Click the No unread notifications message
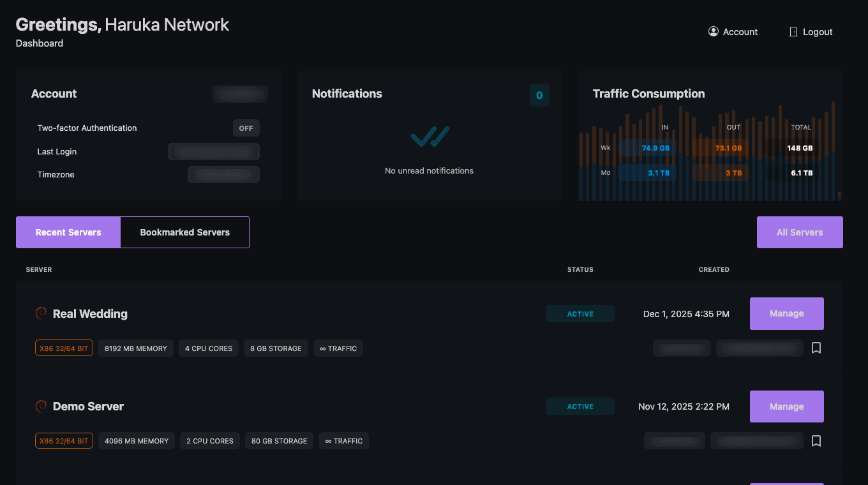Image resolution: width=868 pixels, height=485 pixels. [429, 170]
